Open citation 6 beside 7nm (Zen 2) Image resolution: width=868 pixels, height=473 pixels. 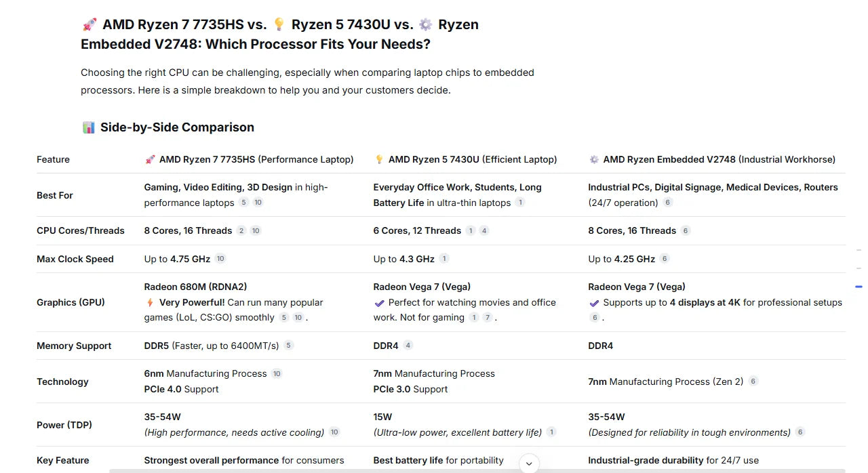click(753, 382)
